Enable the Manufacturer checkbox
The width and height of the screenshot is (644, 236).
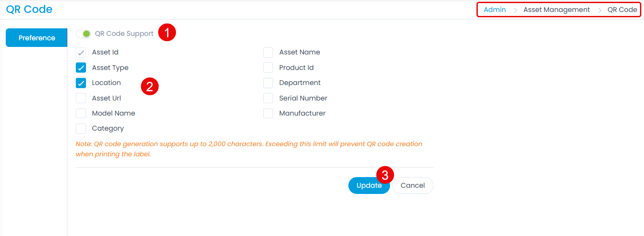268,113
